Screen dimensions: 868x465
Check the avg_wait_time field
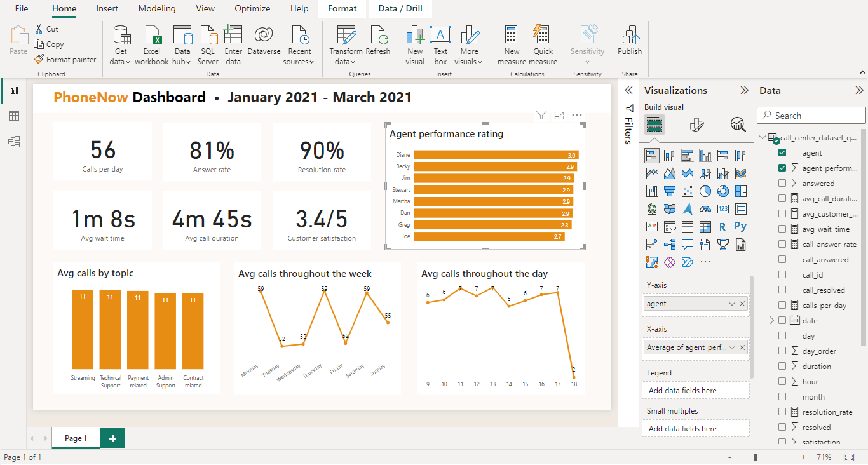tap(782, 229)
